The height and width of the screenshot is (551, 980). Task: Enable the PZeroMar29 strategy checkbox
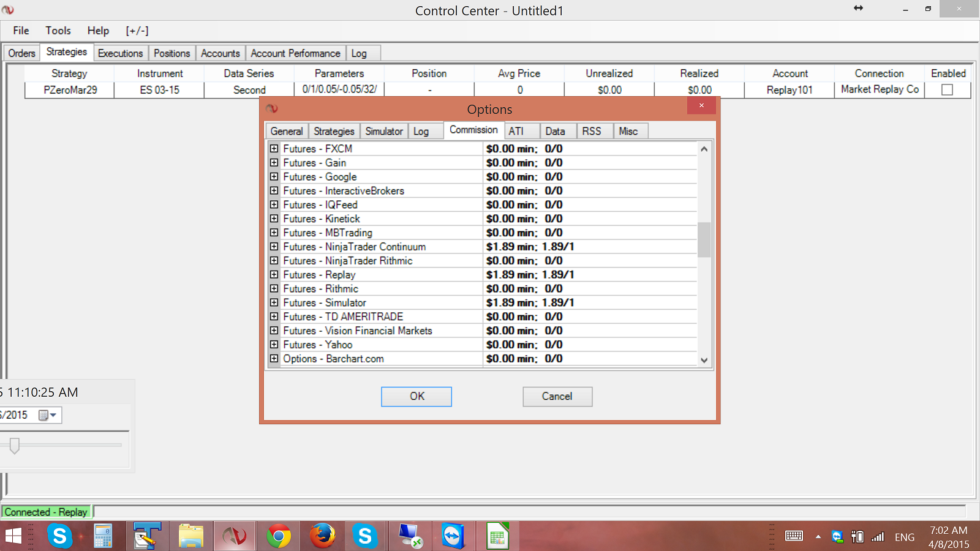click(x=947, y=89)
